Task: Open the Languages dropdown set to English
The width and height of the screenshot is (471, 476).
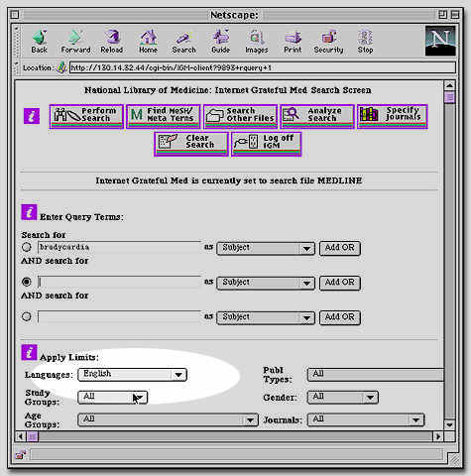Action: point(132,375)
